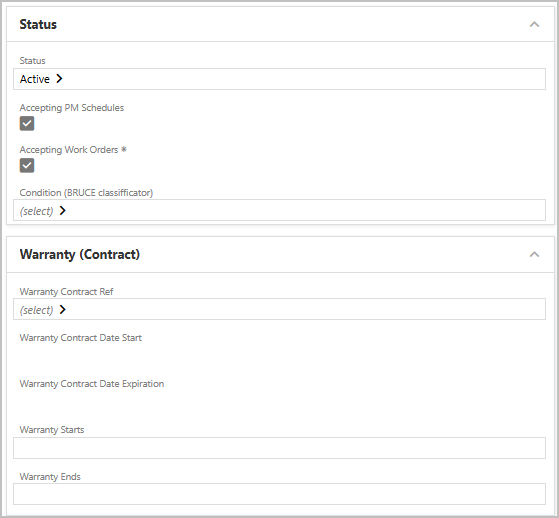Click into the Warranty Ends field

pyautogui.click(x=279, y=494)
